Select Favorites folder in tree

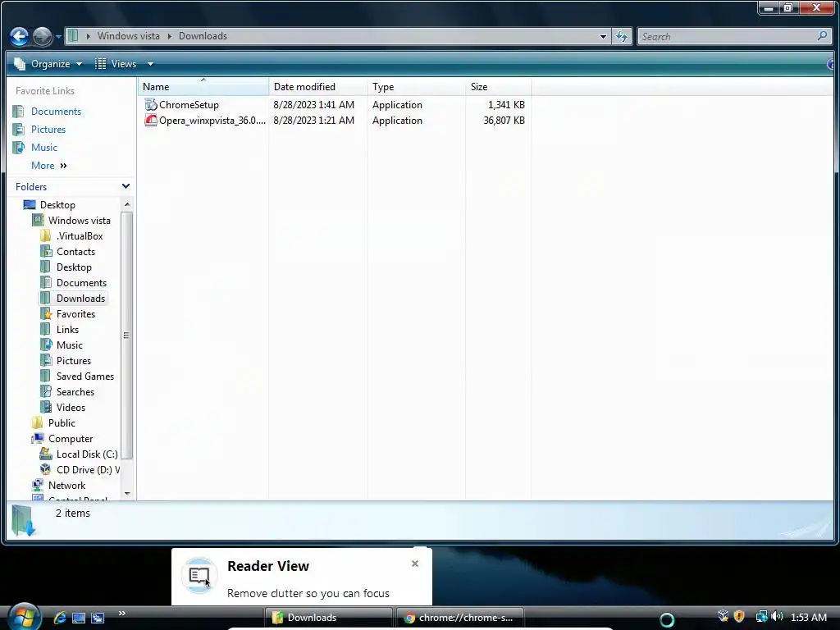click(75, 314)
